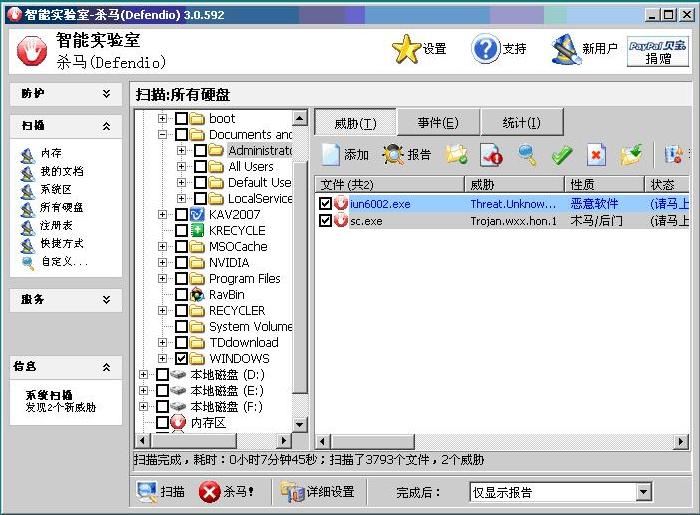Click the 扫描 scan button at bottom
This screenshot has width=700, height=515.
[x=161, y=492]
